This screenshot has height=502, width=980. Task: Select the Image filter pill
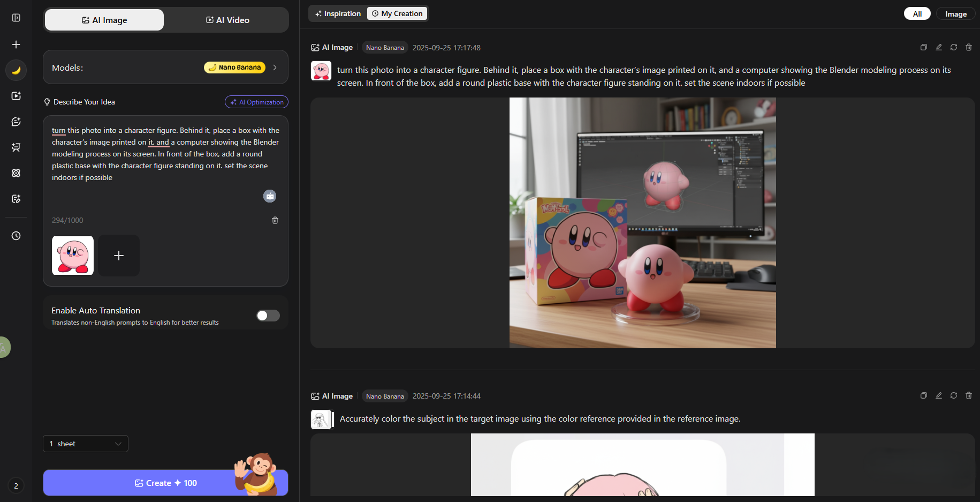[955, 14]
